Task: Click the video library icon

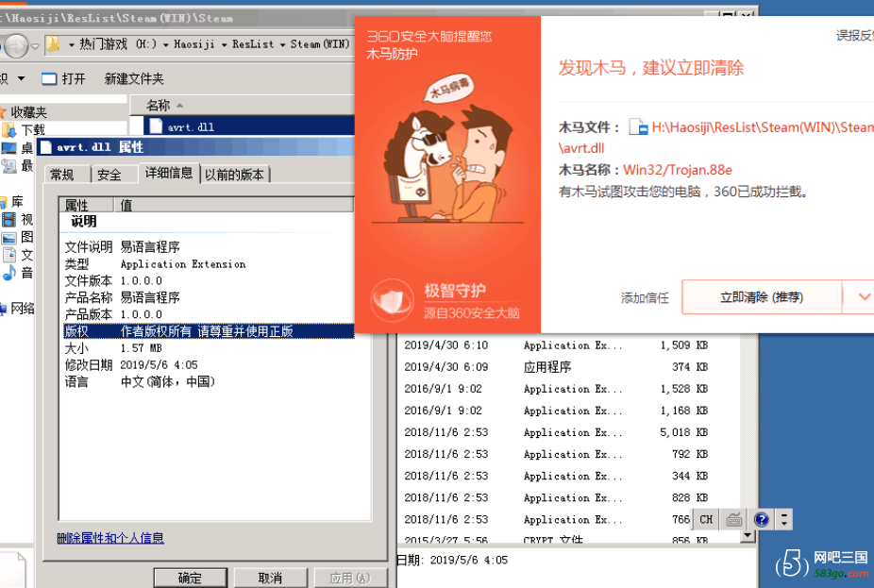Action: tap(8, 219)
